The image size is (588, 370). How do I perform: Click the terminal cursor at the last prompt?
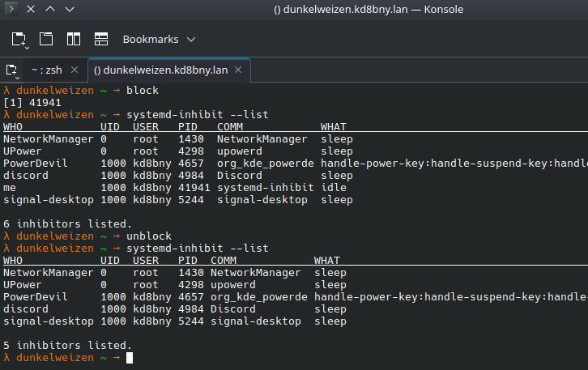[130, 357]
